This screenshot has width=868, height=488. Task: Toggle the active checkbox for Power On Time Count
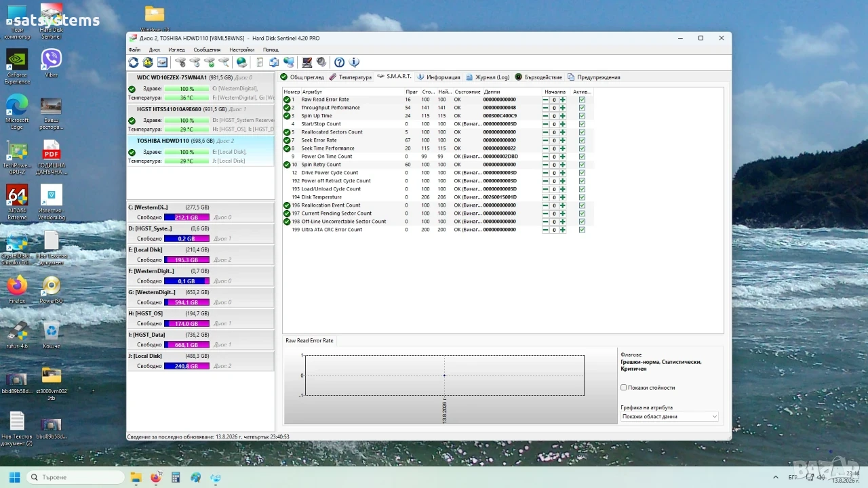coord(582,157)
